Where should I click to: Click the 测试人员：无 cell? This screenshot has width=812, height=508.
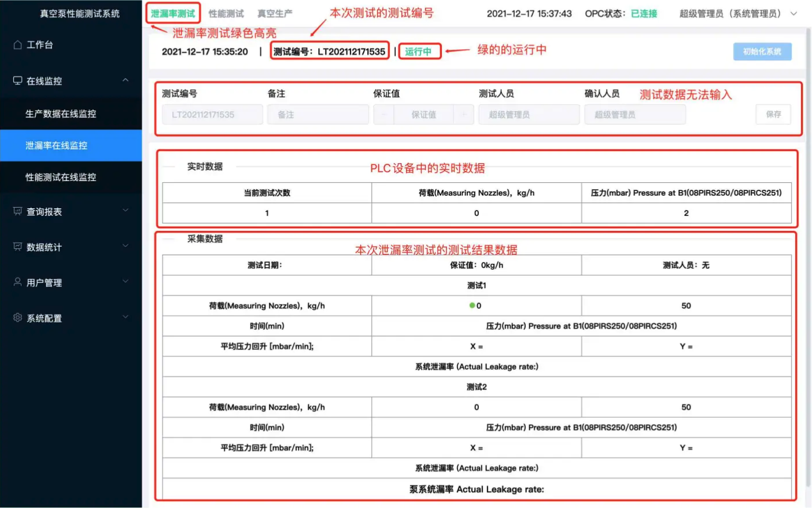686,265
